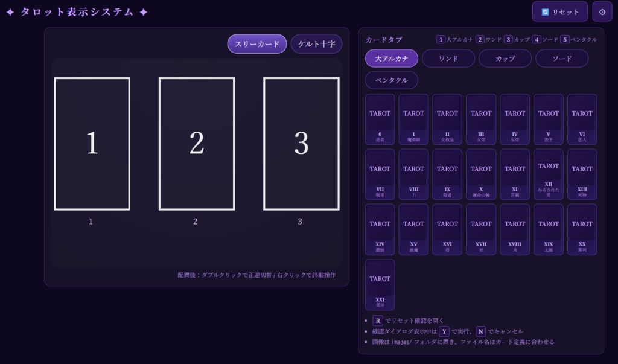Click the リセット button
The width and height of the screenshot is (618, 364).
559,11
